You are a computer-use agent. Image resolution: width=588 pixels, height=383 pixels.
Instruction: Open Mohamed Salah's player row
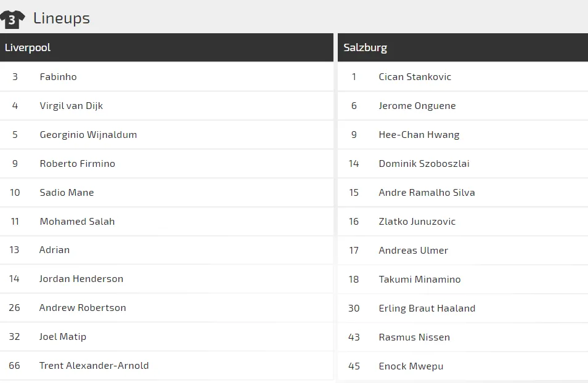(x=77, y=222)
